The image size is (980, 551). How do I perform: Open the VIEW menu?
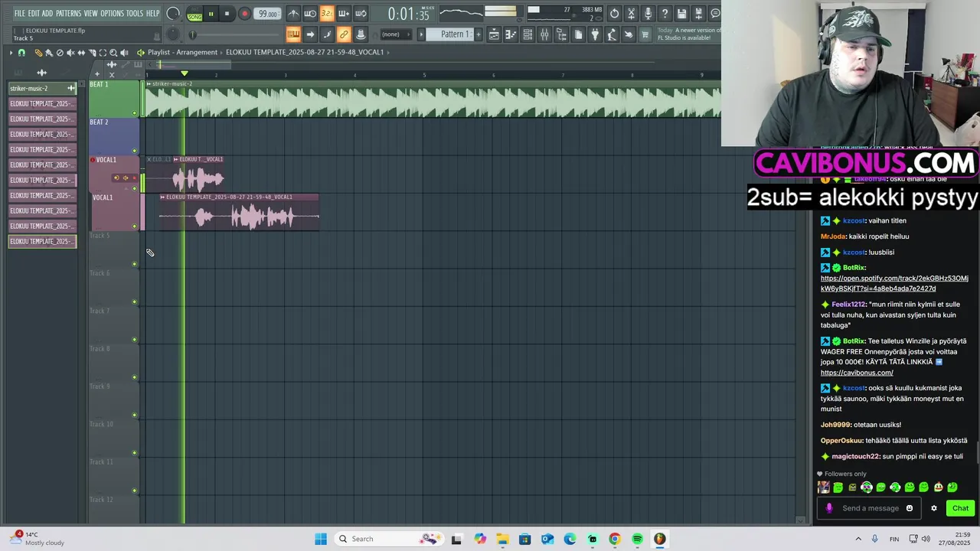(x=90, y=14)
